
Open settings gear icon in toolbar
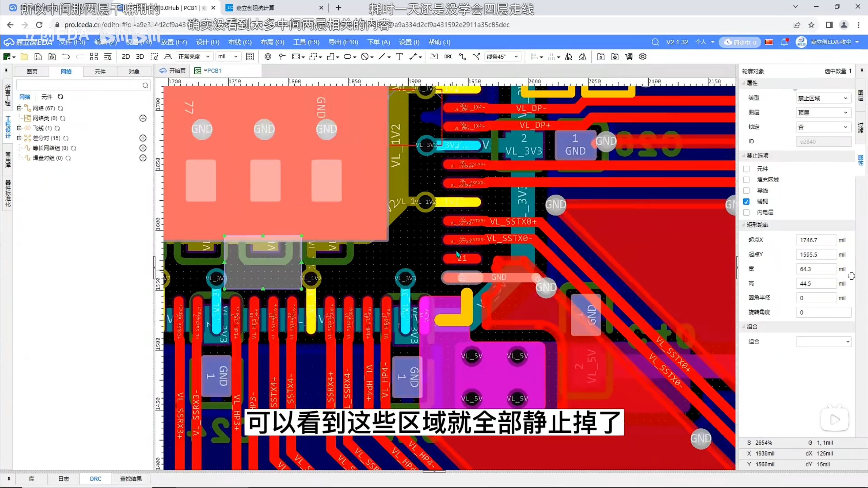pyautogui.click(x=643, y=57)
